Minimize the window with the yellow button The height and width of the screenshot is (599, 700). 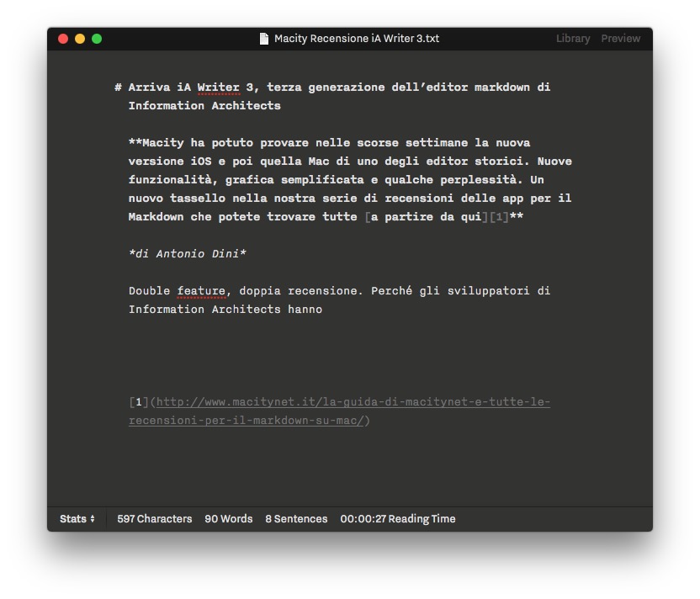point(80,39)
